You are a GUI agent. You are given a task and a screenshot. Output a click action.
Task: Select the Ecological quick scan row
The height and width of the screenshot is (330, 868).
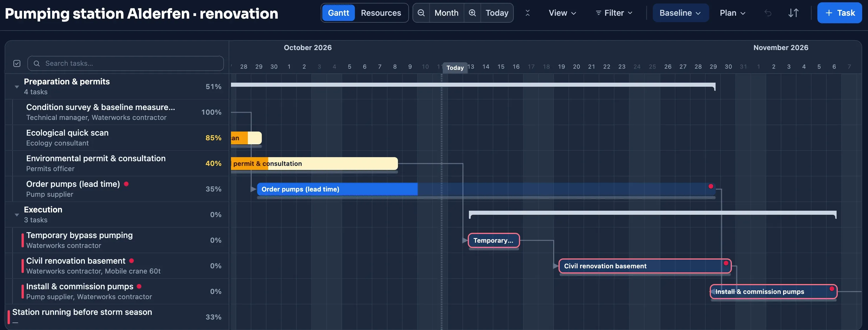(x=117, y=138)
